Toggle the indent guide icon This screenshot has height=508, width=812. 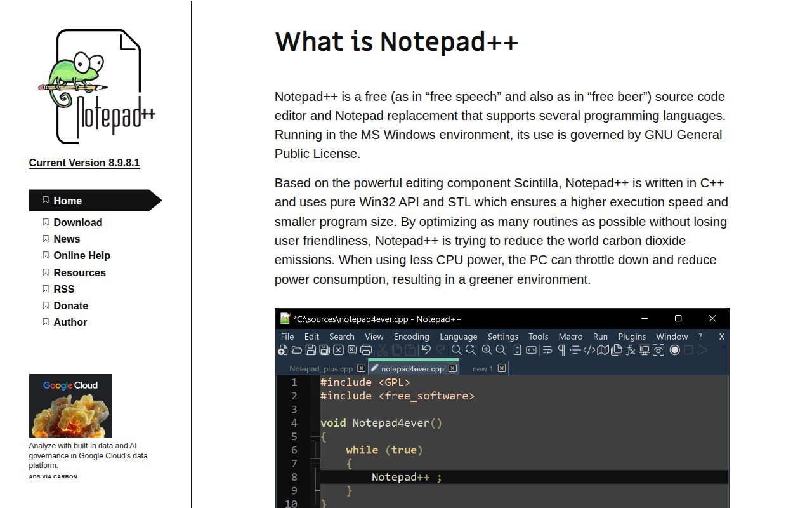point(575,350)
